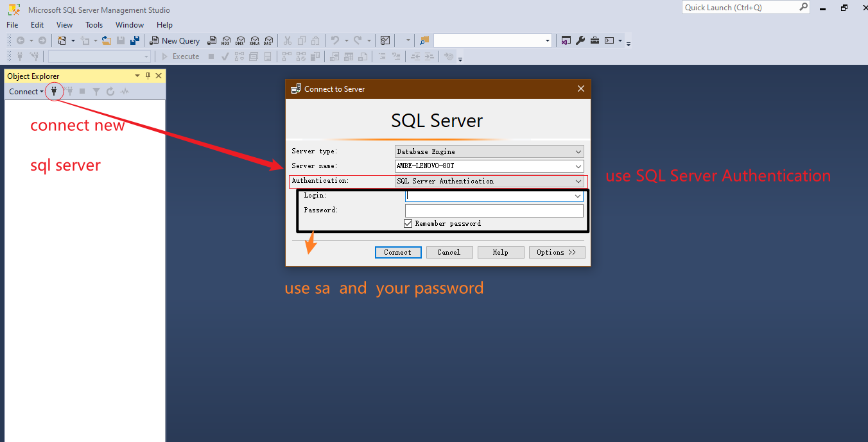Click the New Project icon in toolbar
This screenshot has height=442, width=868.
click(62, 40)
